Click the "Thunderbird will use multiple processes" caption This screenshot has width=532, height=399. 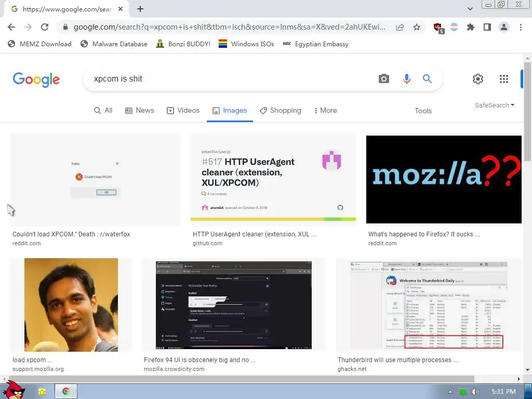(x=398, y=360)
